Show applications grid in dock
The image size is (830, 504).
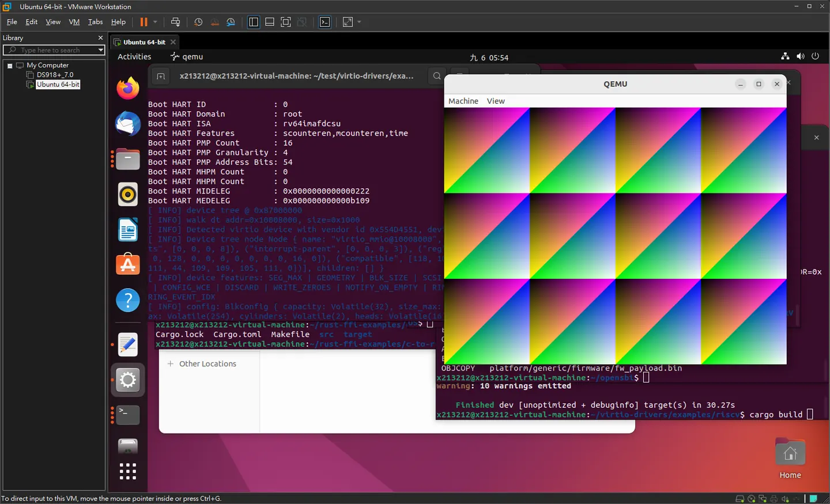coord(128,471)
